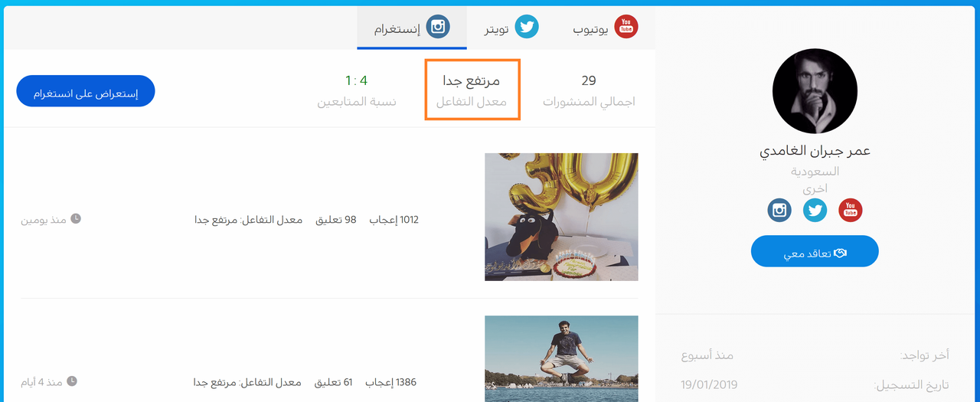This screenshot has height=402, width=980.
Task: Open profile's Twitter icon under اخرى
Action: pos(815,210)
